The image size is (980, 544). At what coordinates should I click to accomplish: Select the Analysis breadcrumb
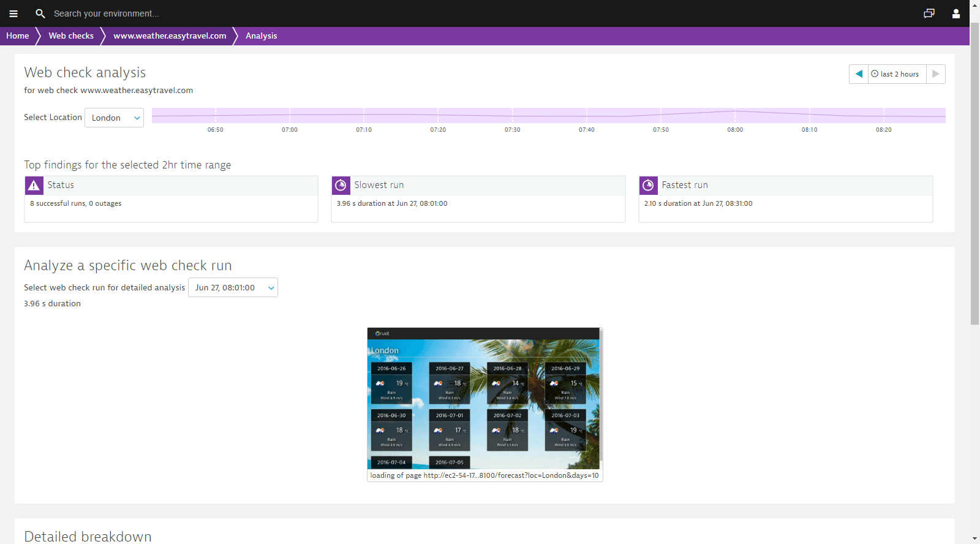point(262,36)
